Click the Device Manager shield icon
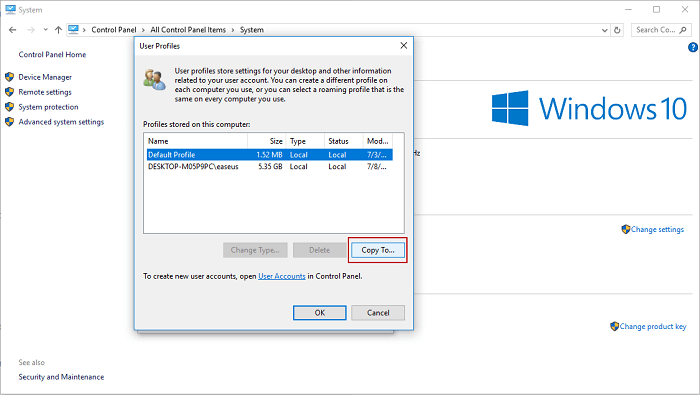The width and height of the screenshot is (700, 395). click(x=9, y=77)
